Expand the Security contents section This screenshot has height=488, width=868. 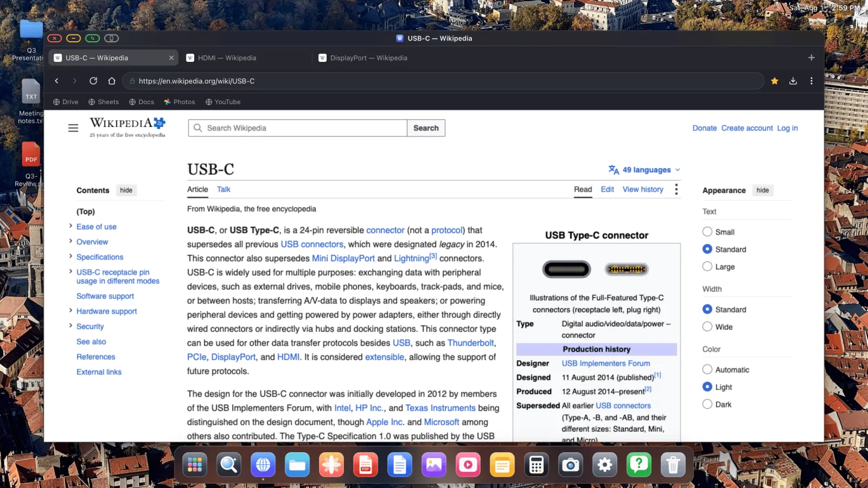(x=71, y=326)
